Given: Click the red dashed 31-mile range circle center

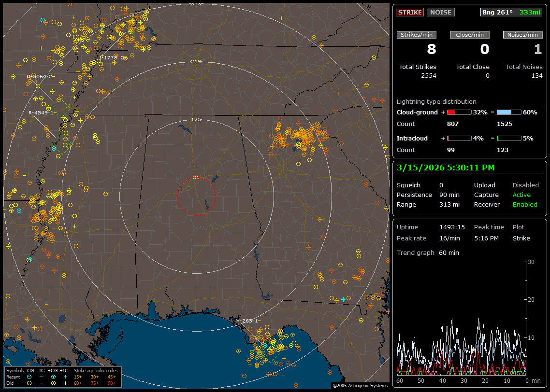Looking at the screenshot, I should coord(196,196).
